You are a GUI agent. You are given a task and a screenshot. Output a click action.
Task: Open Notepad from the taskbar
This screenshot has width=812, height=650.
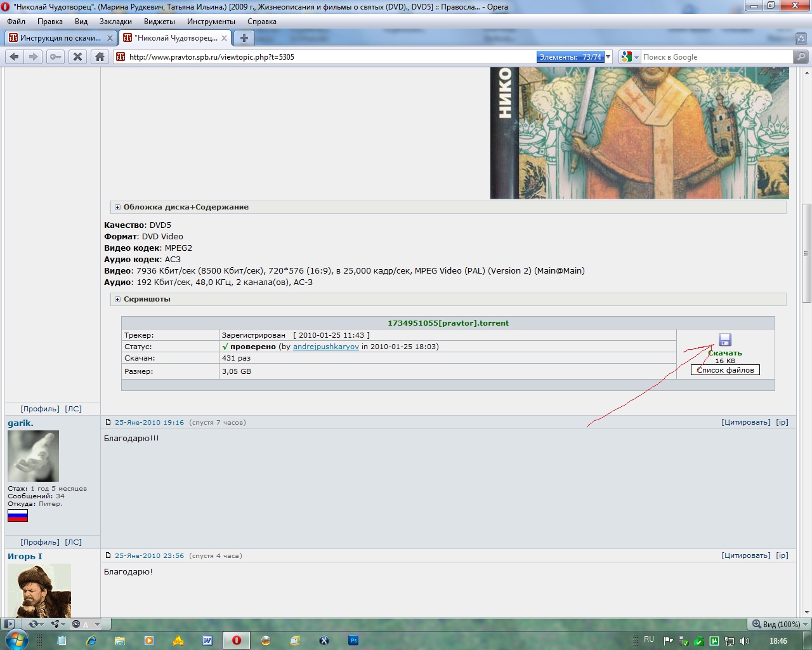62,640
